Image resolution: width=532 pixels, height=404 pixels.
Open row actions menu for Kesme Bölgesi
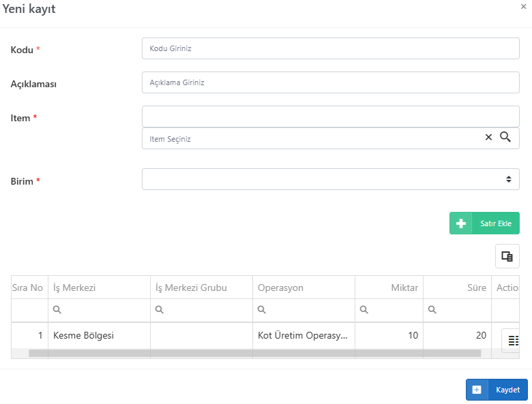(513, 340)
